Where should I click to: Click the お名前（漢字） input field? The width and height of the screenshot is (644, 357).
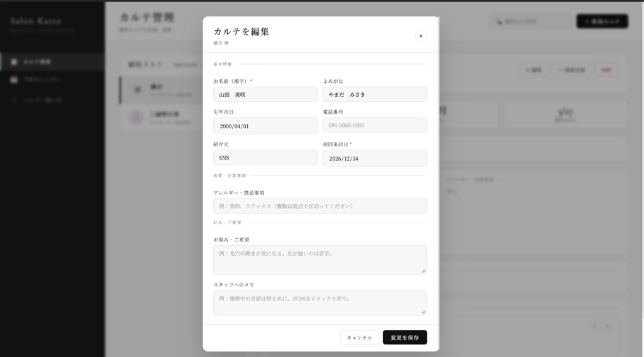click(265, 94)
